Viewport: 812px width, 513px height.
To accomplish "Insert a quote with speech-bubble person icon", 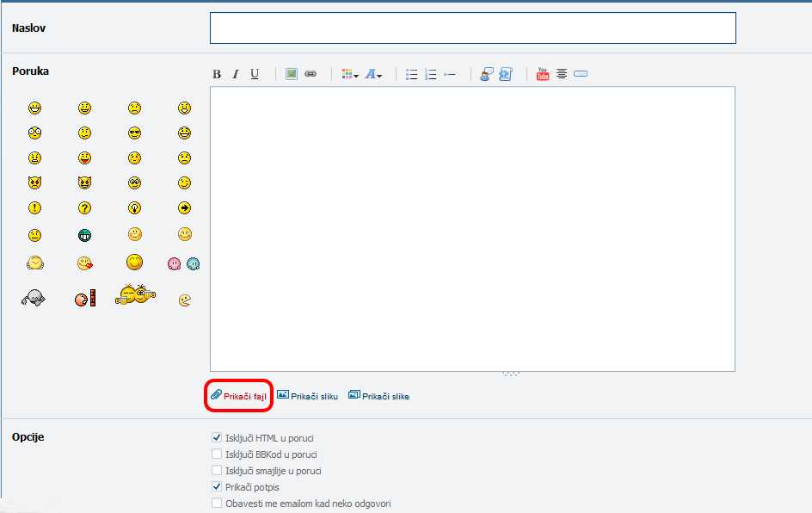I will tap(486, 74).
